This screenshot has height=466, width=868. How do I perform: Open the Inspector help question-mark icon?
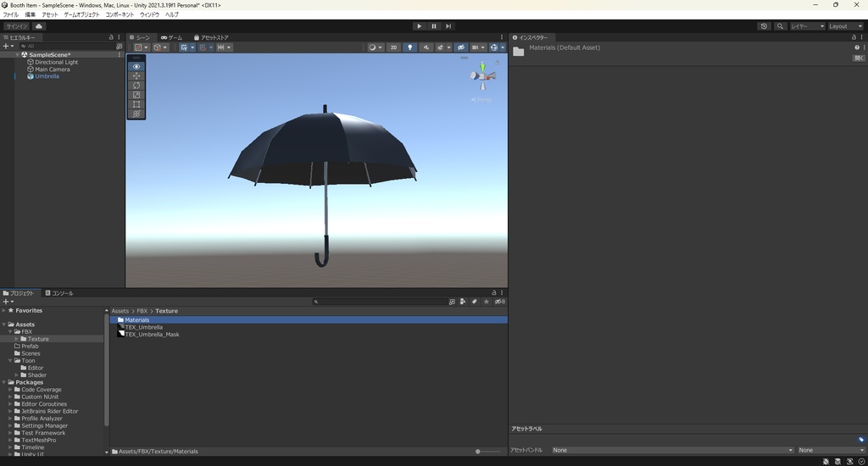click(857, 47)
